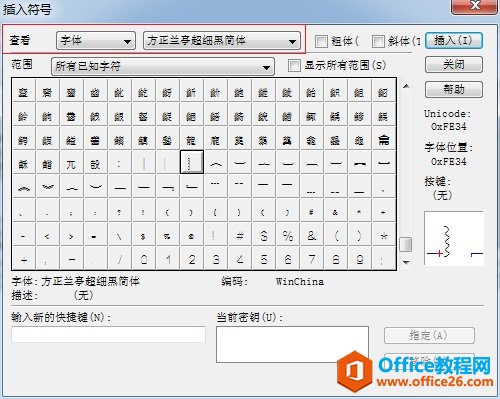Close the 插入符号 dialog with X

[474, 6]
